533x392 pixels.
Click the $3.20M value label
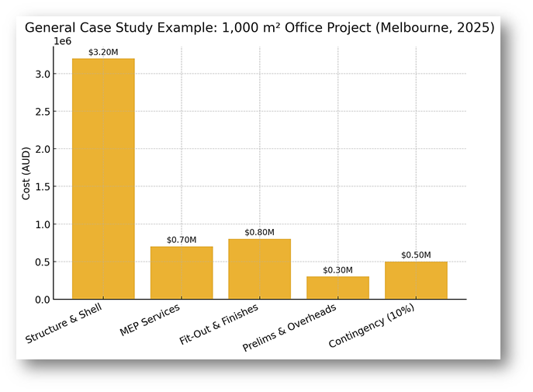click(103, 52)
